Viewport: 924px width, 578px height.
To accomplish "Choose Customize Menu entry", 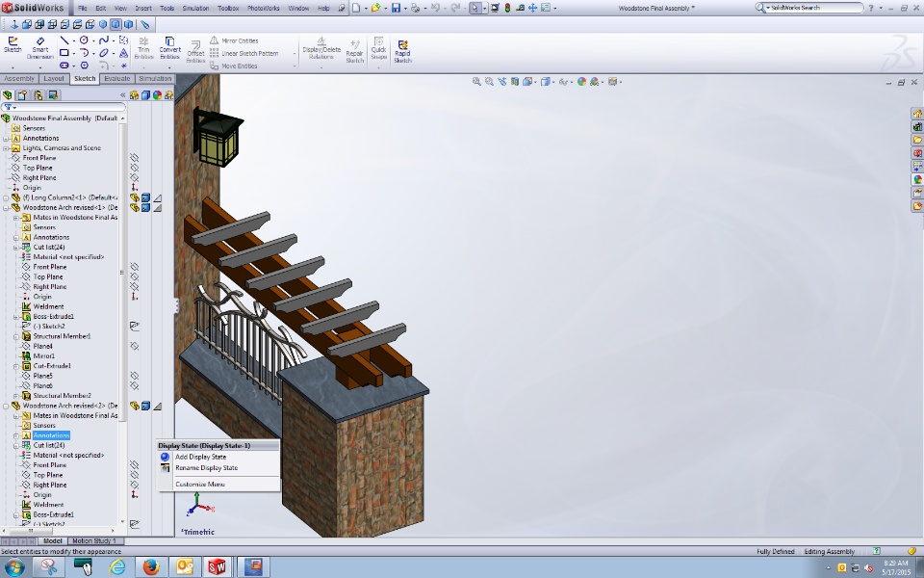I will coord(200,485).
